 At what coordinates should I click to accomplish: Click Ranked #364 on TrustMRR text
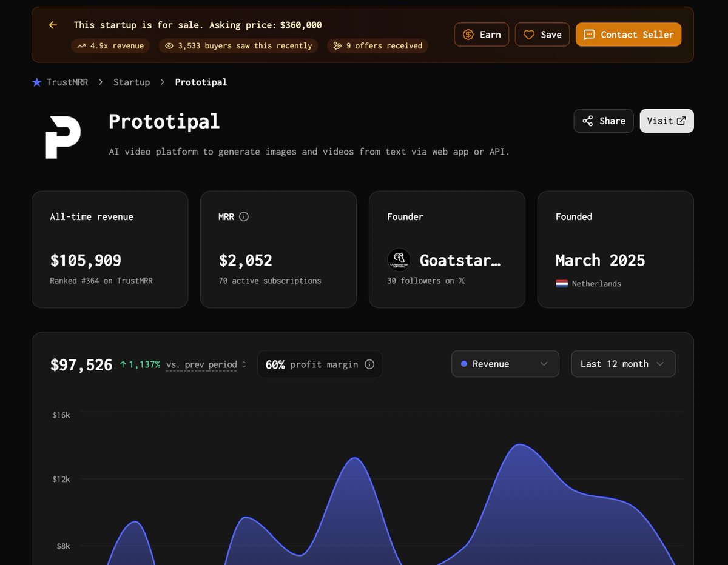[x=101, y=281]
